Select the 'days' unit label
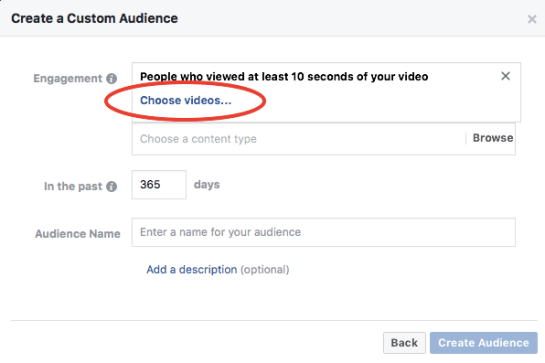Screen dimensions: 545x363 207,184
